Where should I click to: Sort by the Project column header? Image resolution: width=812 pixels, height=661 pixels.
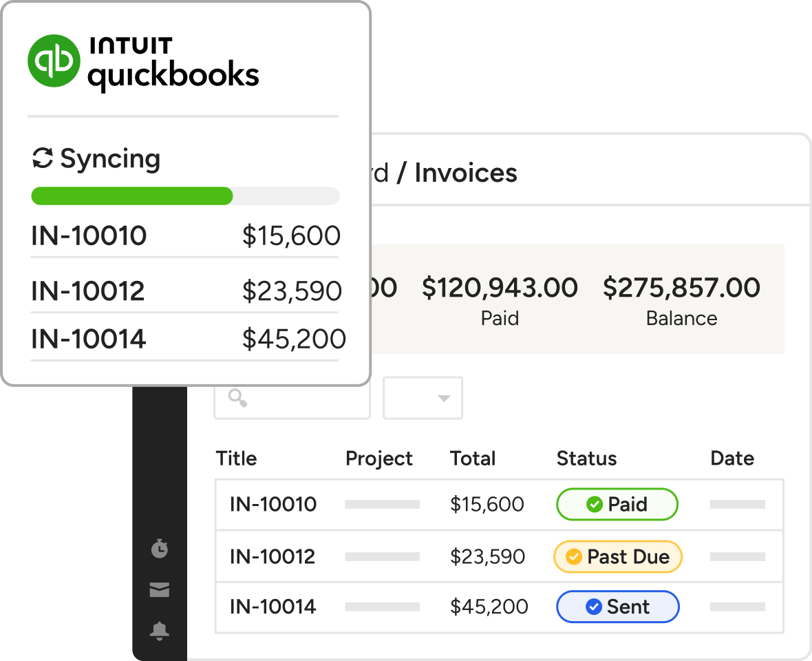point(379,459)
